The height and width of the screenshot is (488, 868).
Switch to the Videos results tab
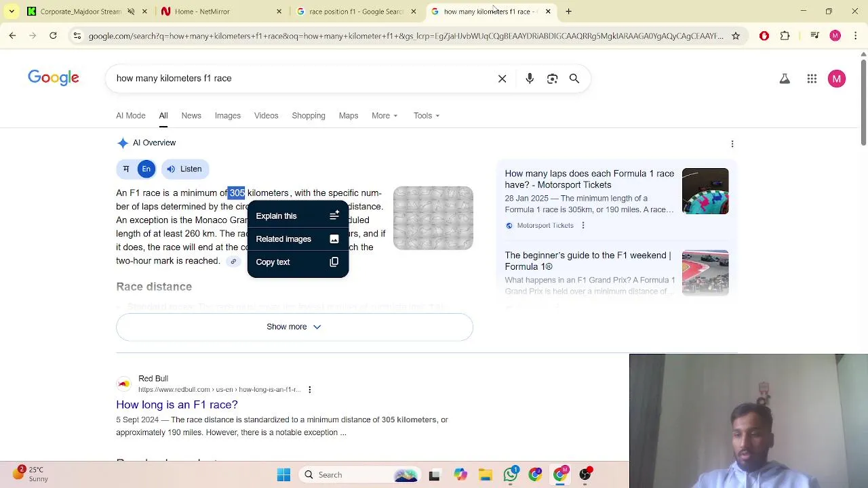click(266, 116)
